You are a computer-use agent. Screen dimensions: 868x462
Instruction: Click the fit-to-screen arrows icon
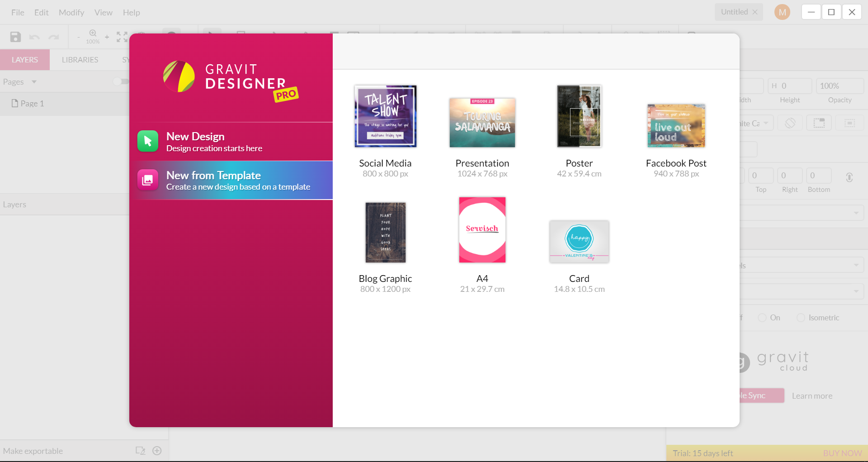tap(122, 37)
